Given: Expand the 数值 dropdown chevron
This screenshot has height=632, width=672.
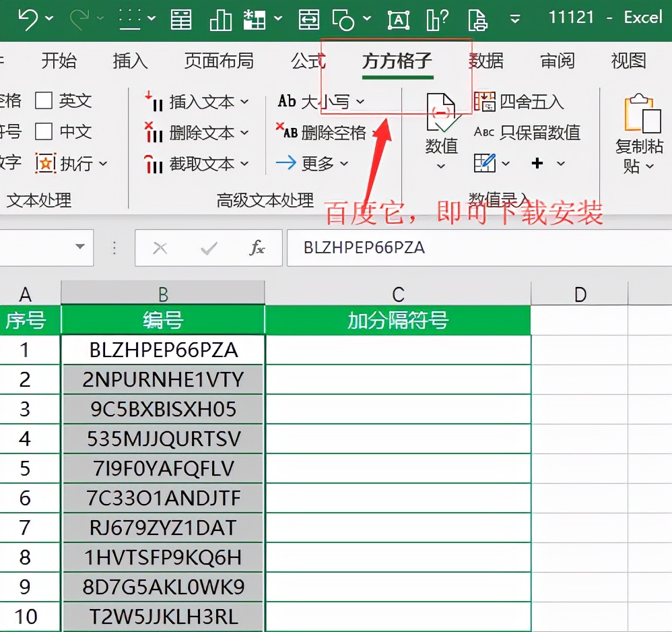Looking at the screenshot, I should 441,166.
